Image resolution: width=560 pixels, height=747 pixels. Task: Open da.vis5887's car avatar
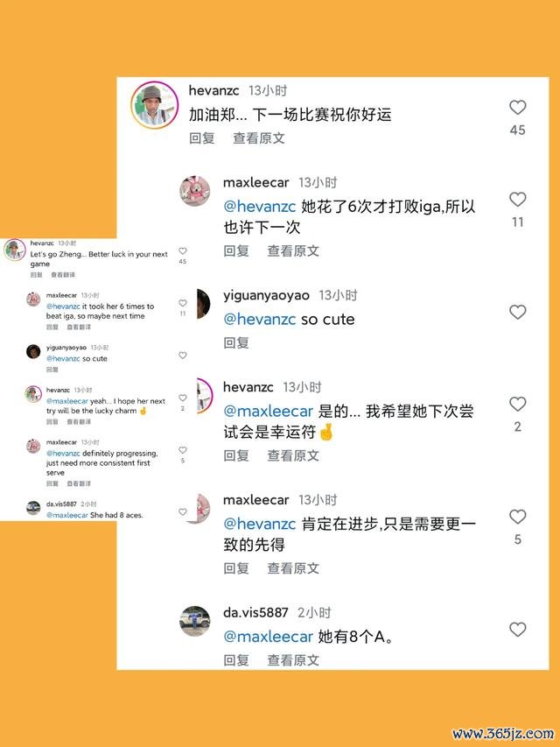click(195, 621)
